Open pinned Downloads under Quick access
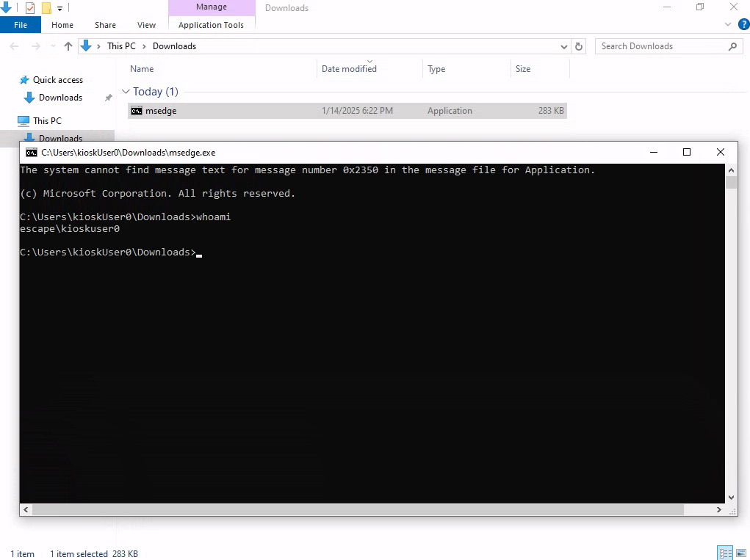The width and height of the screenshot is (750, 560). [60, 98]
